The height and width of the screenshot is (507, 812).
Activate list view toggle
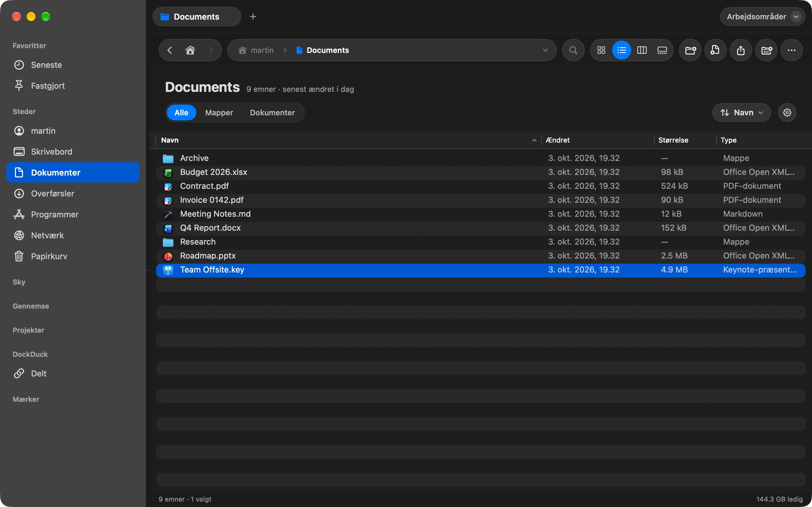point(621,50)
